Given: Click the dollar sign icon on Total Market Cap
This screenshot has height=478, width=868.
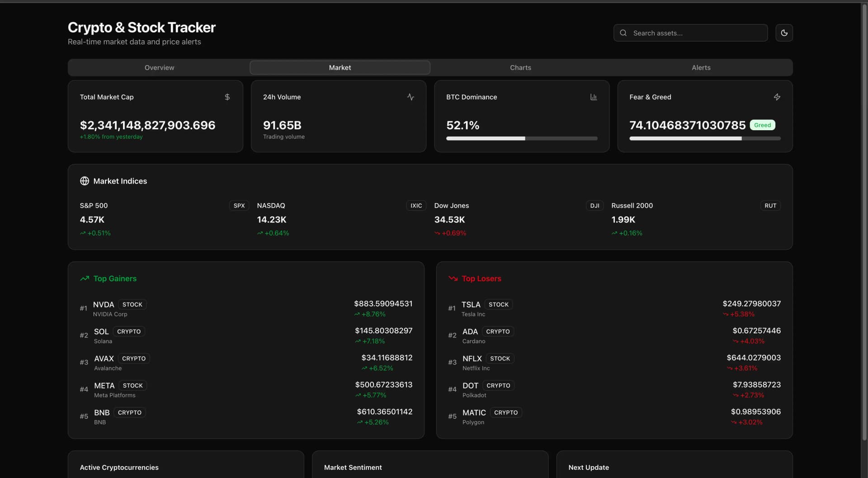Looking at the screenshot, I should (x=227, y=97).
